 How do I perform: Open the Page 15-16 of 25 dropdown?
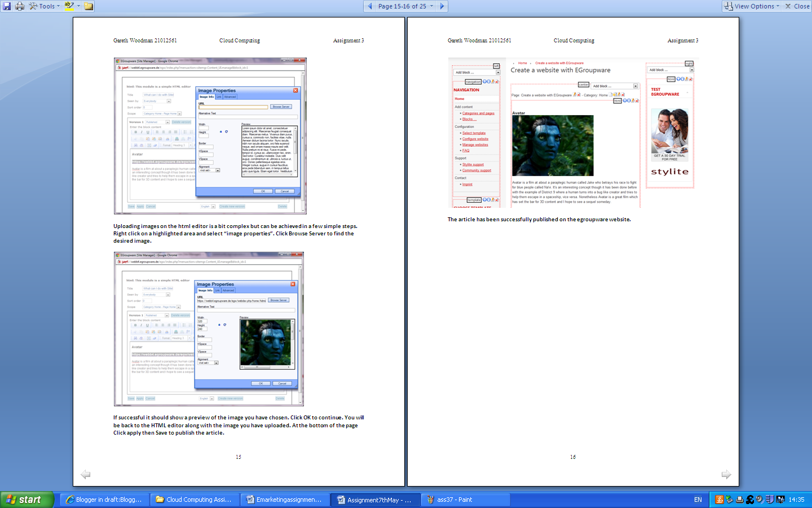(x=405, y=6)
